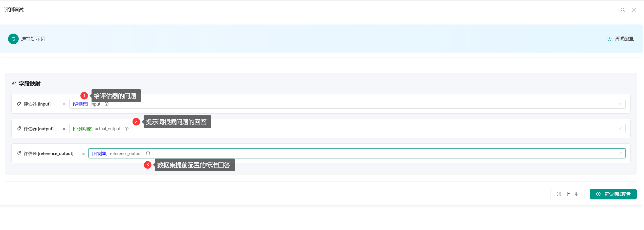
Task: Click info icon next to input field
Action: pyautogui.click(x=107, y=104)
